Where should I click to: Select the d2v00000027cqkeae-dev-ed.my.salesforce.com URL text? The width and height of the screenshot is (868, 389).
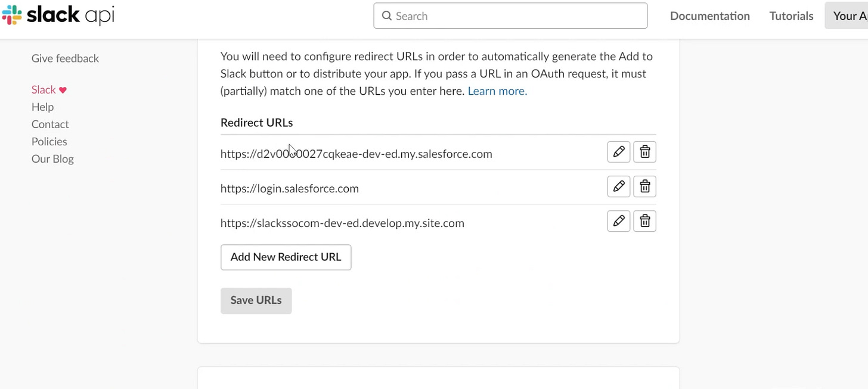tap(356, 154)
